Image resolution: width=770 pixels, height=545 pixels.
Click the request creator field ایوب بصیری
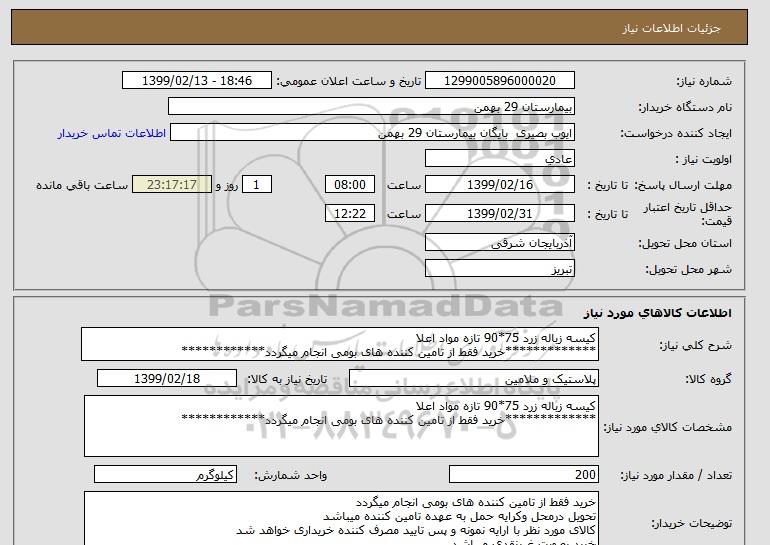coord(372,133)
